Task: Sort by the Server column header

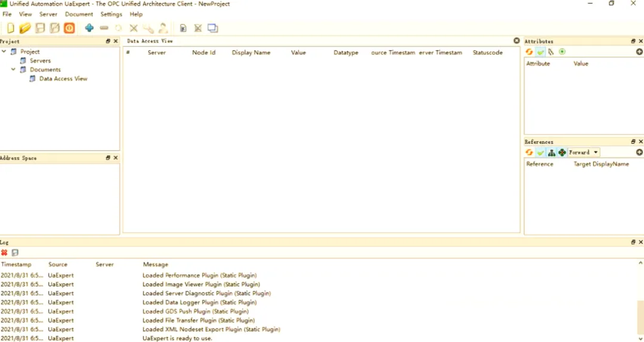Action: point(157,53)
